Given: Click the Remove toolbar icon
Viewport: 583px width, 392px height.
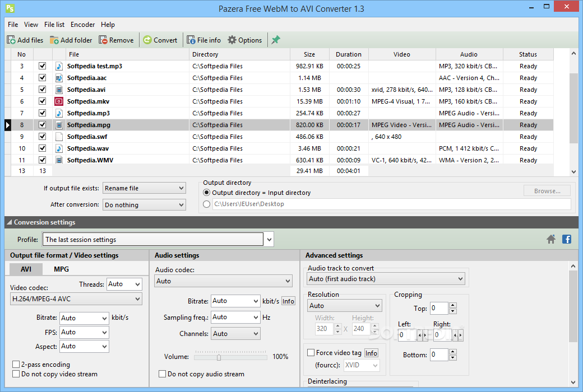Looking at the screenshot, I should click(x=103, y=40).
